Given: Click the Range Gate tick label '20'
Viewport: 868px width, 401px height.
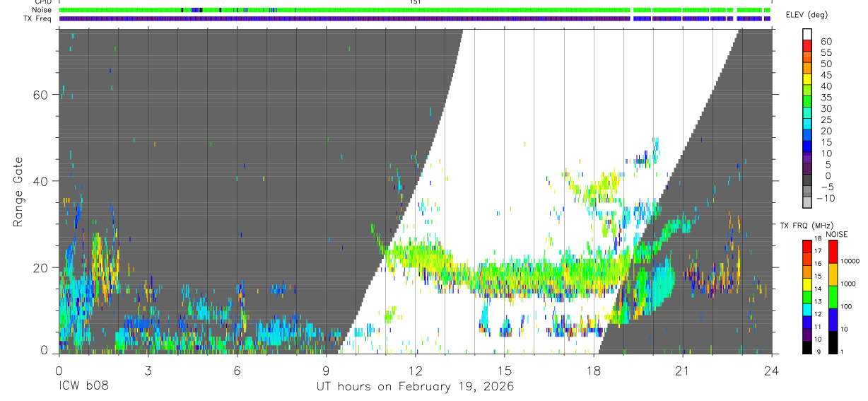Looking at the screenshot, I should (42, 267).
